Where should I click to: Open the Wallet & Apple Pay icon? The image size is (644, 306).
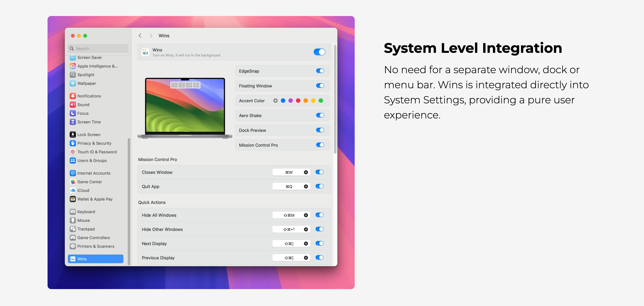point(73,199)
